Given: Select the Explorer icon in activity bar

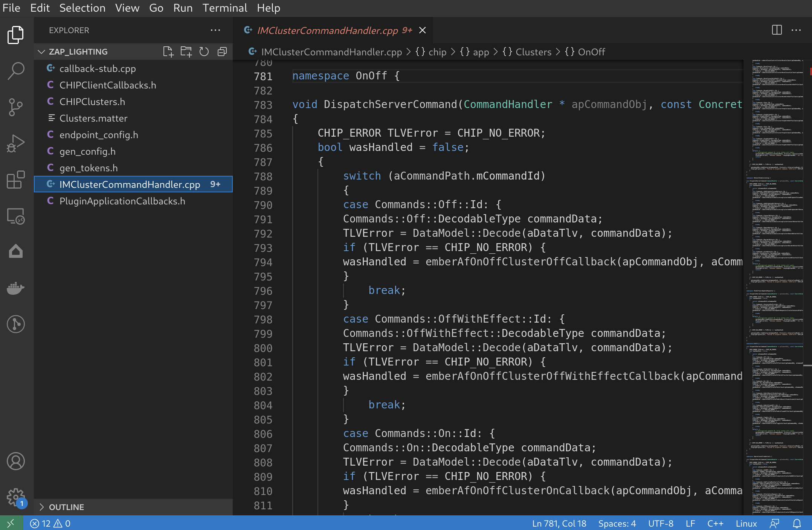Looking at the screenshot, I should point(16,34).
